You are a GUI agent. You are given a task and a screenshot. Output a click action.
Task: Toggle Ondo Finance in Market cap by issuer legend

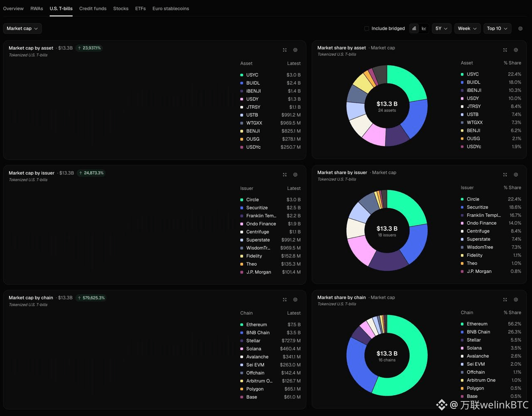coord(271,224)
